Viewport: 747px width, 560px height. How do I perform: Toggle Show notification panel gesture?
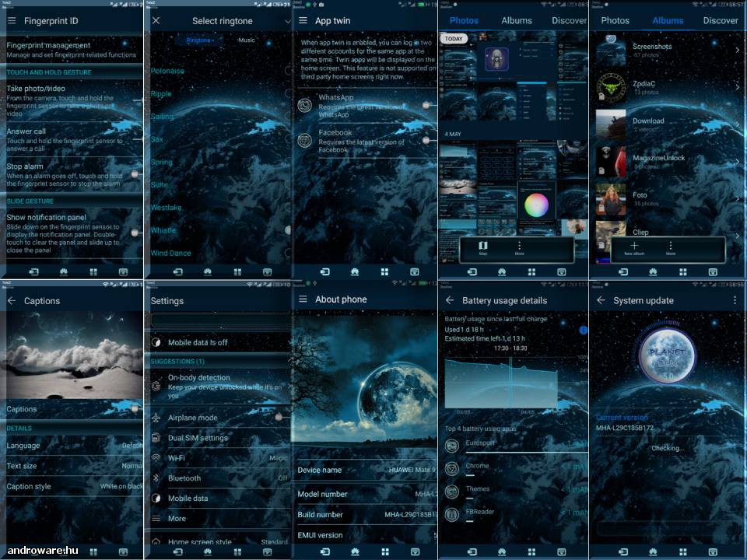click(x=135, y=233)
